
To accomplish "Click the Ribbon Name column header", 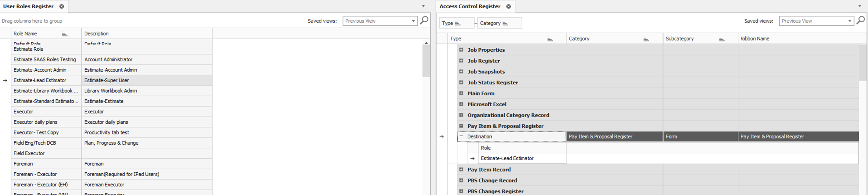I will [x=755, y=39].
